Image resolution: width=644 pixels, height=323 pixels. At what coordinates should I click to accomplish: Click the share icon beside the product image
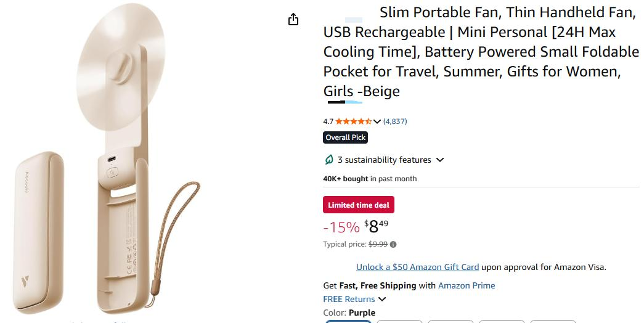coord(293,19)
